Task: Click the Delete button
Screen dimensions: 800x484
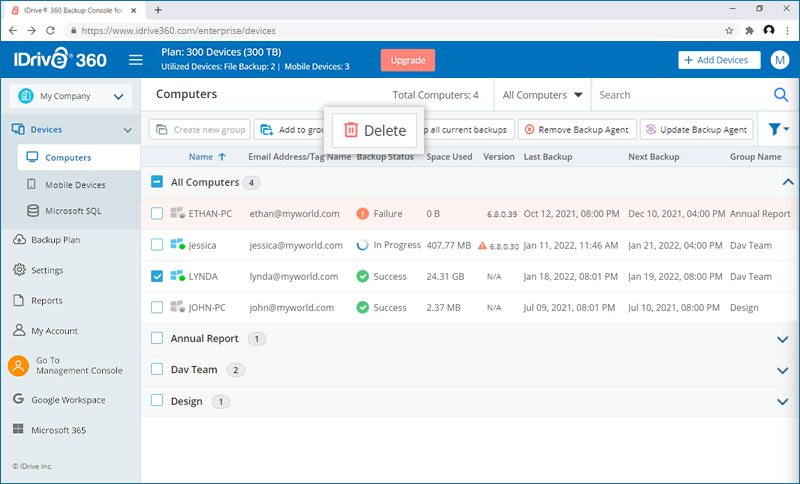Action: 374,130
